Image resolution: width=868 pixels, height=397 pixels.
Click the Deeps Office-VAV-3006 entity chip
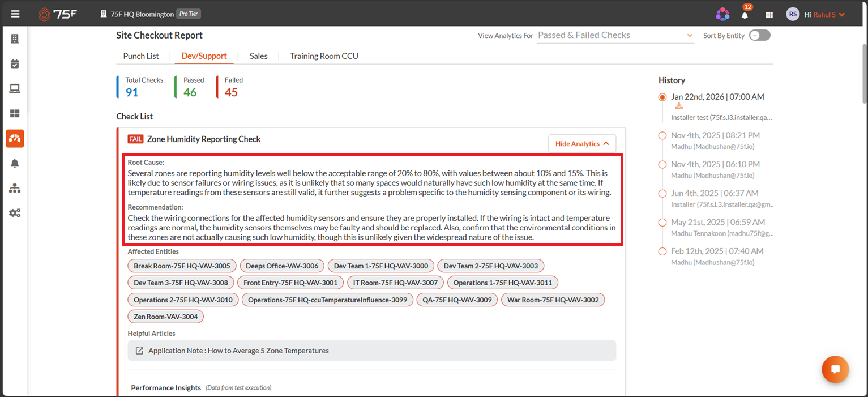pyautogui.click(x=282, y=266)
